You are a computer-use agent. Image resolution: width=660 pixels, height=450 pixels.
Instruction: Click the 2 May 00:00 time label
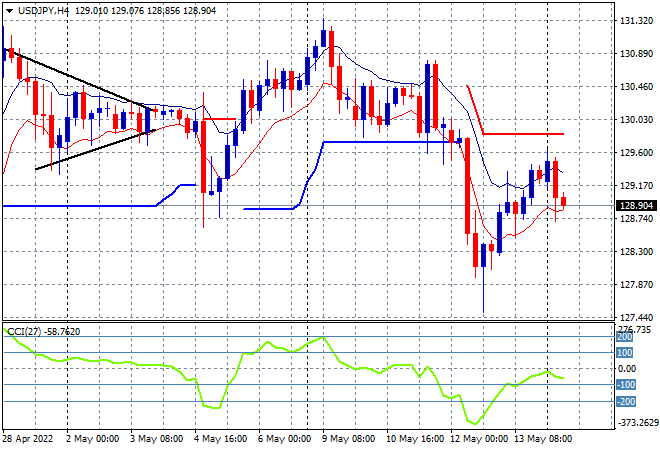(92, 439)
